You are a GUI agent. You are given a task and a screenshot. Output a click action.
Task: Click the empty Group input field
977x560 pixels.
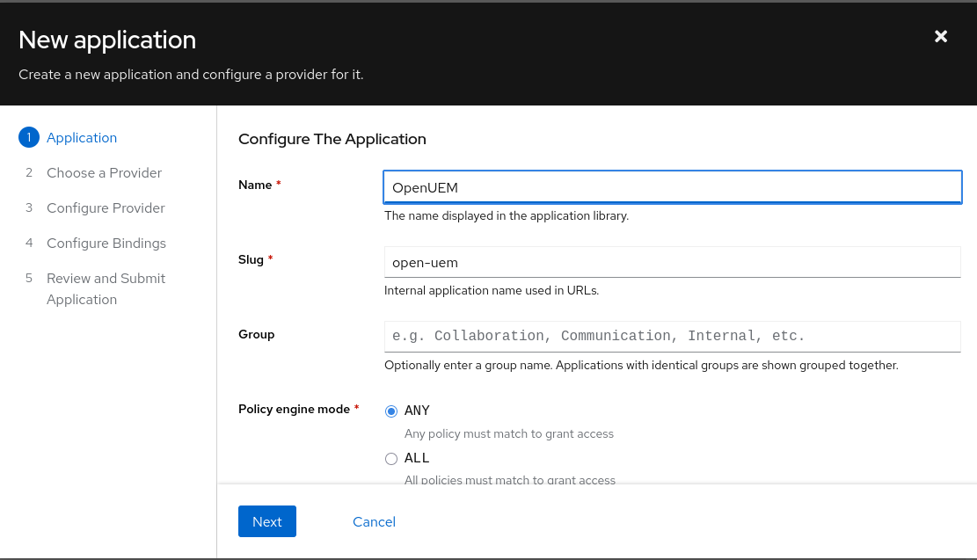coord(672,336)
